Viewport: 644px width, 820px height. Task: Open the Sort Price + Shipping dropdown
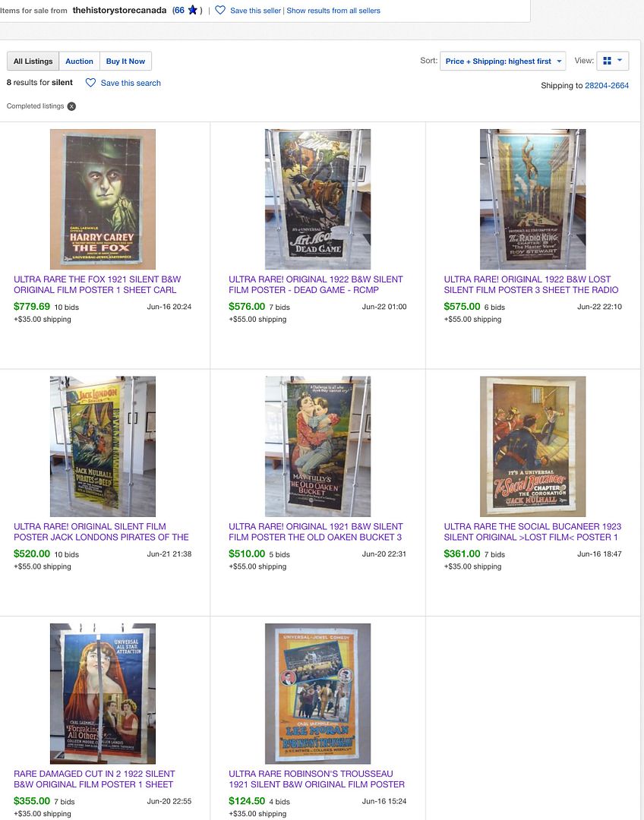(x=503, y=61)
